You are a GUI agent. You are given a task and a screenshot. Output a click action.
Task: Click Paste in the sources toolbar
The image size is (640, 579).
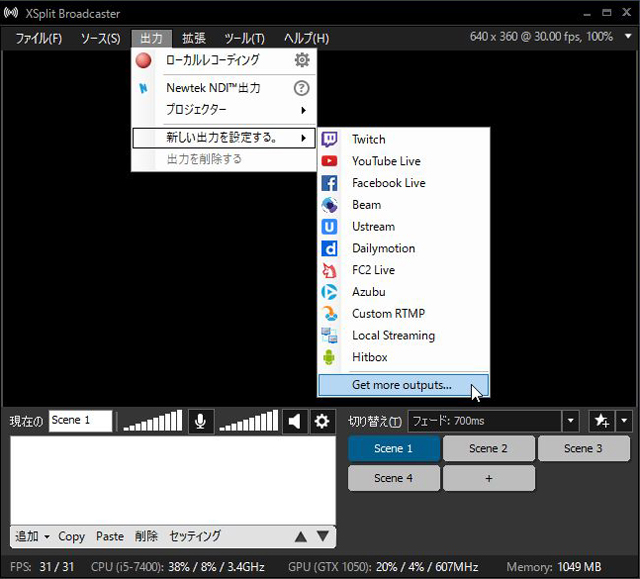point(110,536)
